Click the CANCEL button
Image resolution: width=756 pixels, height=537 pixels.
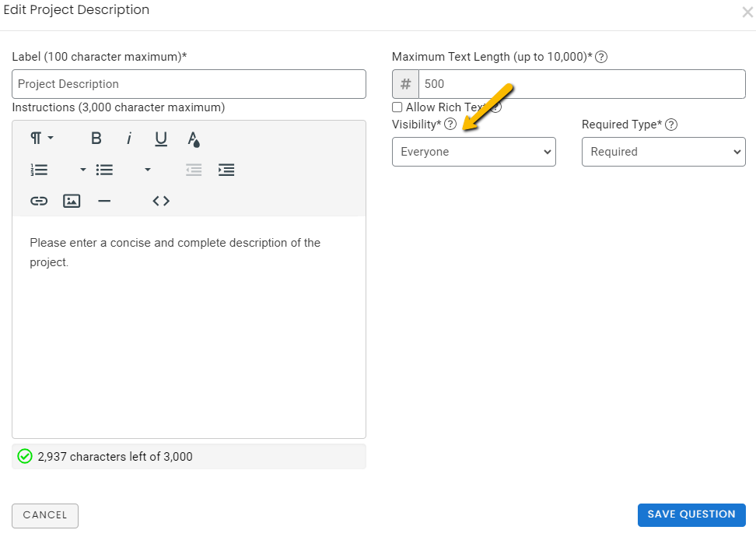[44, 515]
